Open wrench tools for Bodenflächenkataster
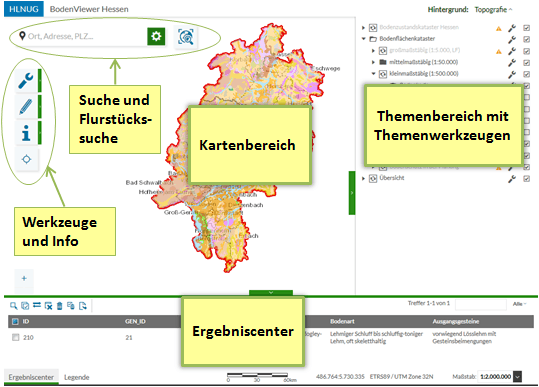The image size is (539, 387). tap(512, 40)
